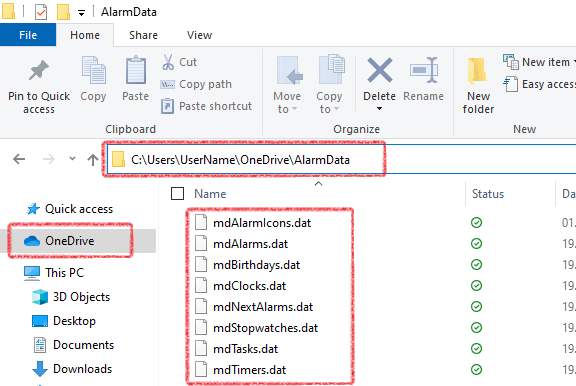This screenshot has width=576, height=386.
Task: Click the Copy path label
Action: 205,84
